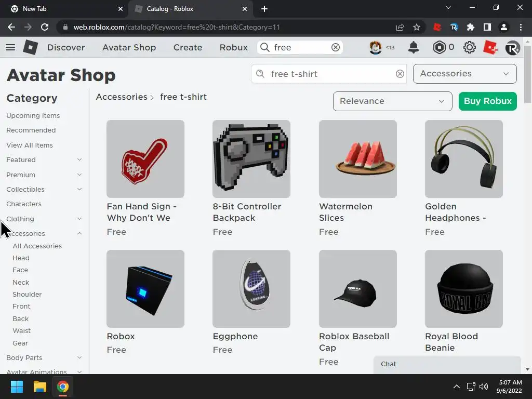Viewport: 532px width, 399px height.
Task: Show hidden system tray icons
Action: pos(457,387)
